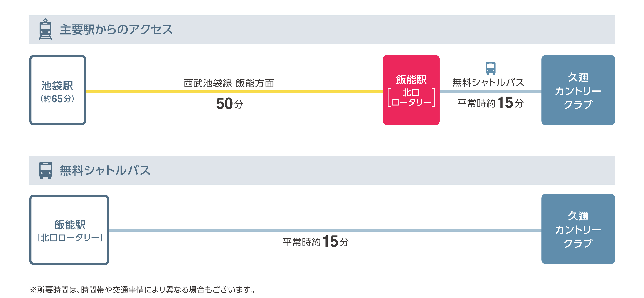Click the 平常時約15分 text in the station access section
Image resolution: width=644 pixels, height=298 pixels.
(x=490, y=103)
